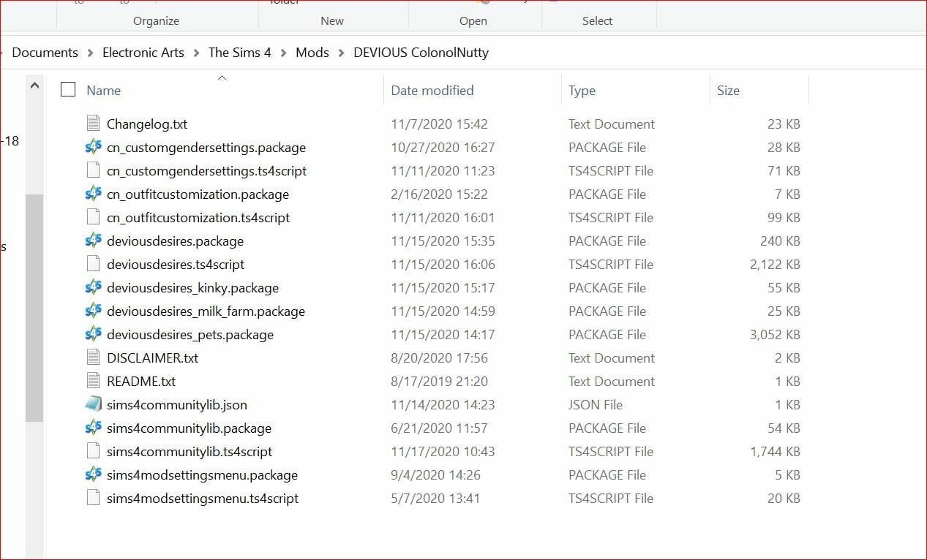The height and width of the screenshot is (560, 927).
Task: Click size value 3,052 KB
Action: [775, 335]
